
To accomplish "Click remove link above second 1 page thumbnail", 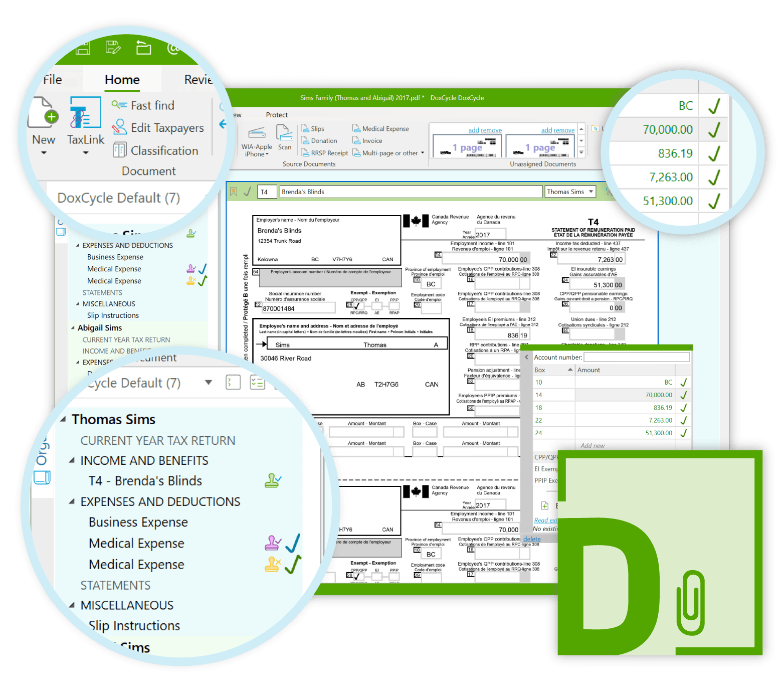I will point(564,130).
